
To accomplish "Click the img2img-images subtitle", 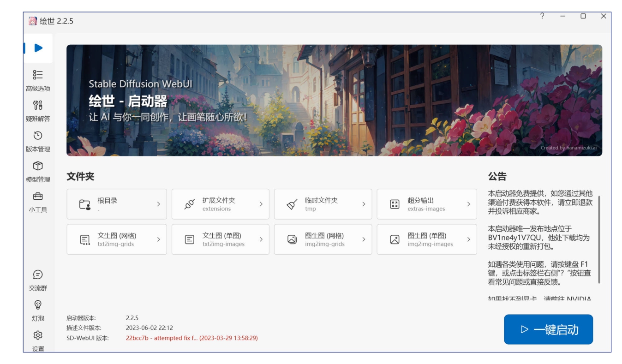I will (430, 244).
